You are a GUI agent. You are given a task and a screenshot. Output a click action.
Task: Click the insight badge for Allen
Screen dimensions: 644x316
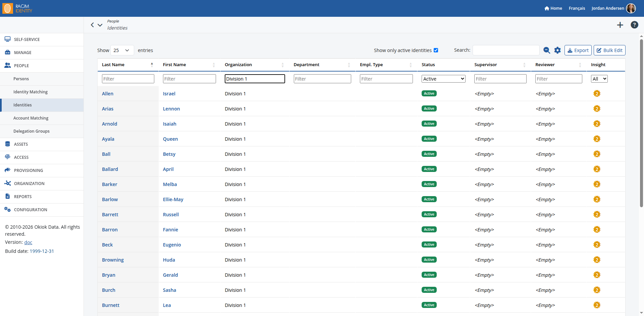[x=597, y=93]
